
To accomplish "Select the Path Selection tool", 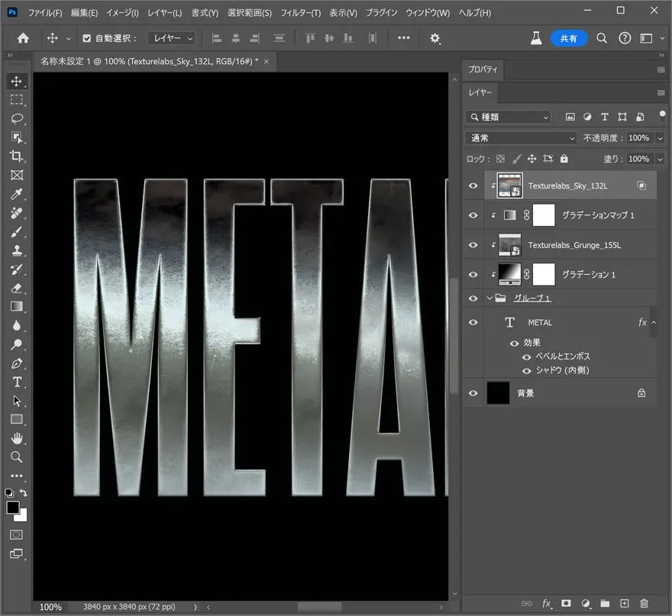I will [16, 401].
